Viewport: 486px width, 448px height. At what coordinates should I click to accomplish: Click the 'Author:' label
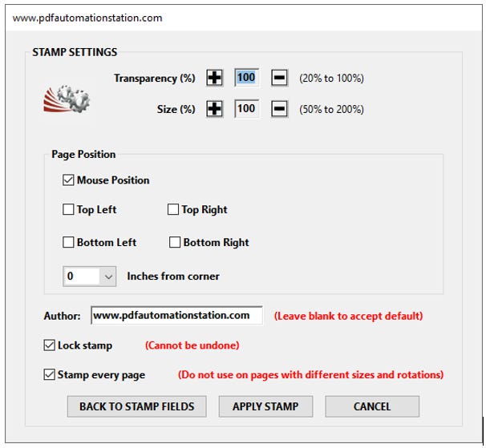pyautogui.click(x=62, y=316)
